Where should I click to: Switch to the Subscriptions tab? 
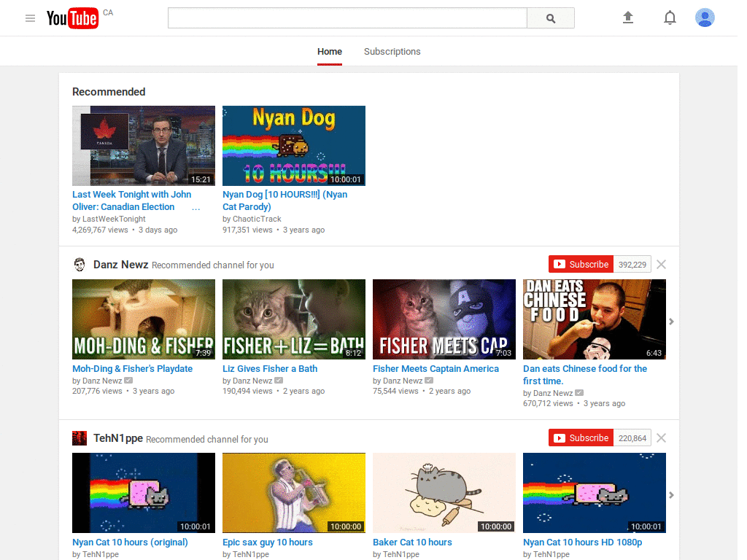coord(392,52)
